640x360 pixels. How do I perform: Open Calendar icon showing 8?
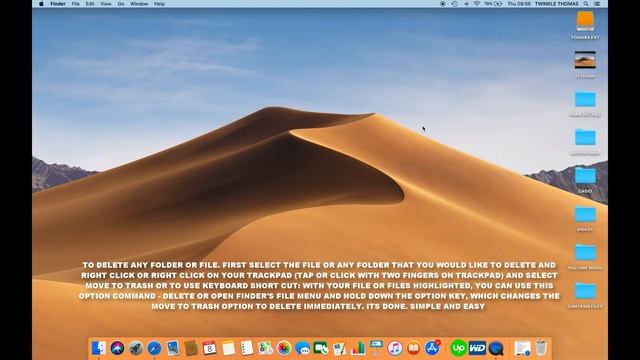click(209, 348)
